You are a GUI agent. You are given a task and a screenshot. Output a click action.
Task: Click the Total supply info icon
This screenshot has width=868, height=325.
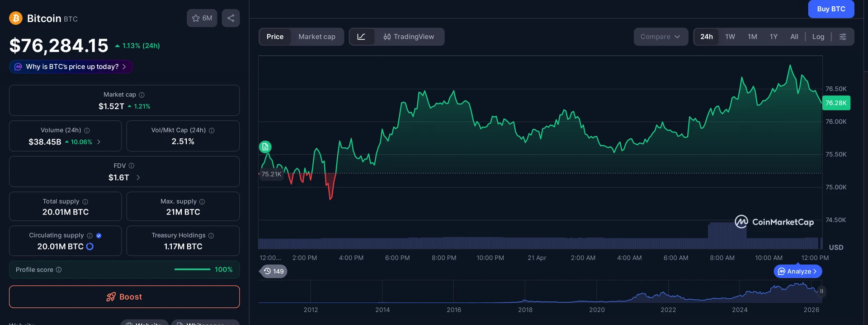click(85, 201)
